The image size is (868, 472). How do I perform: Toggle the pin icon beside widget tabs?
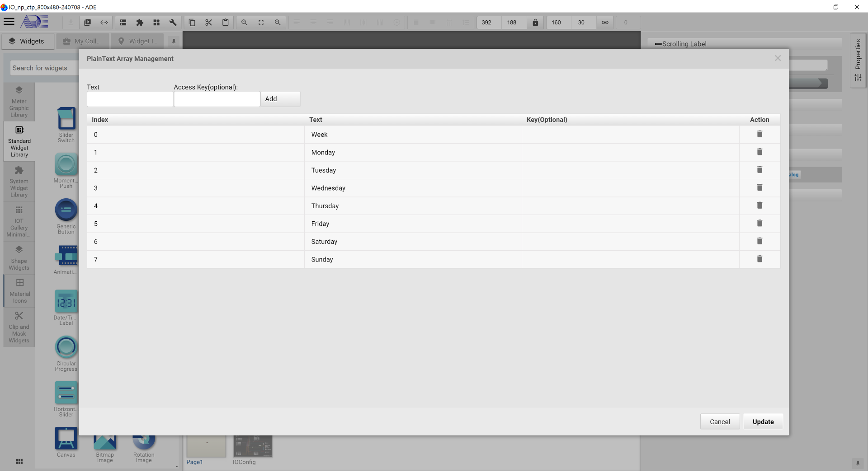pyautogui.click(x=174, y=41)
